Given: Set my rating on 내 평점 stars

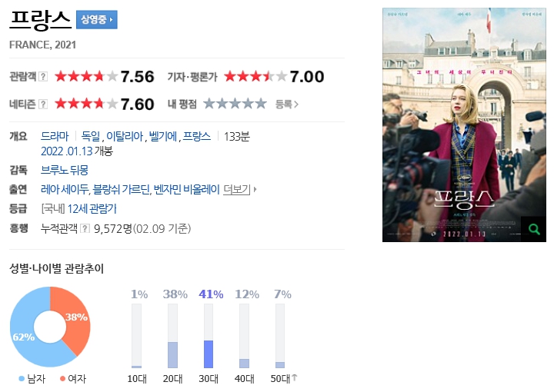Looking at the screenshot, I should [235, 104].
